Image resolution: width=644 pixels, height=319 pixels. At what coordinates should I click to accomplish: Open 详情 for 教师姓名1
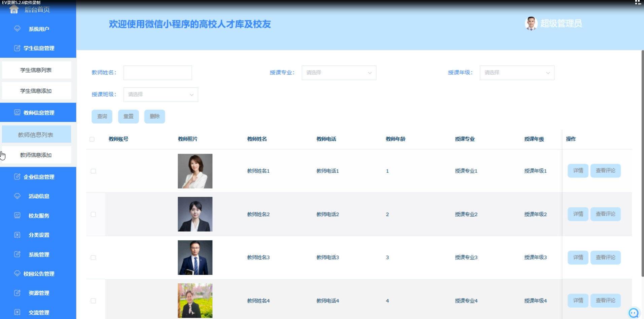point(578,171)
